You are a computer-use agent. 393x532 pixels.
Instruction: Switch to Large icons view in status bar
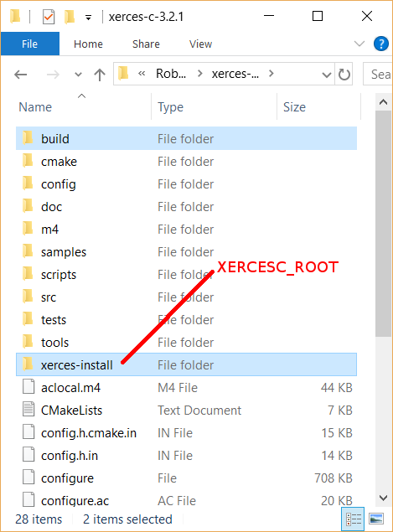click(x=376, y=519)
